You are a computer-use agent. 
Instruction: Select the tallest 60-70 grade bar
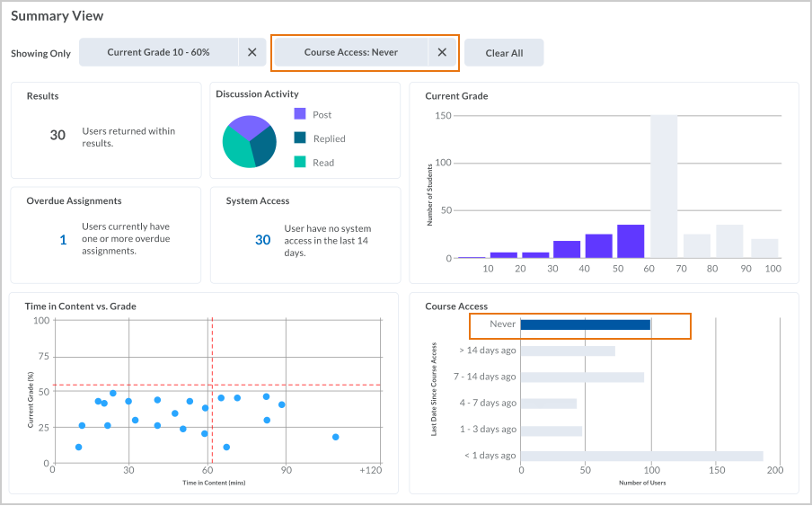[x=663, y=187]
